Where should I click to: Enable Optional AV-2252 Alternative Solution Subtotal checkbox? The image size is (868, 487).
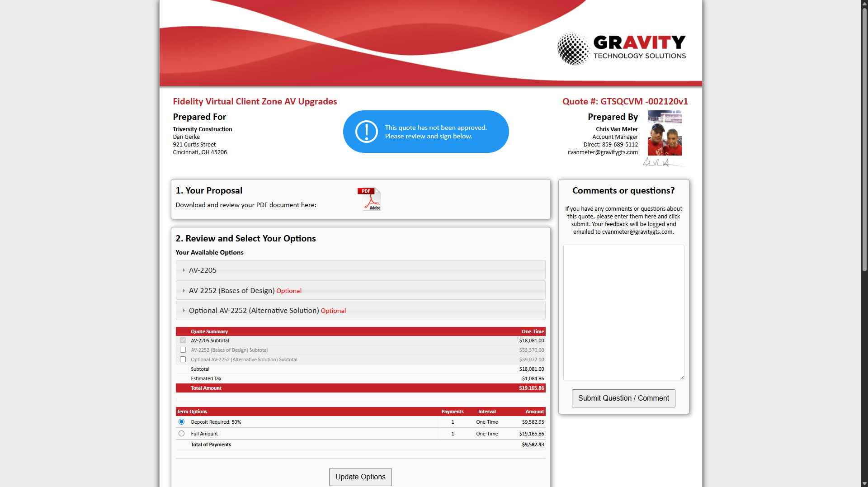pos(183,359)
